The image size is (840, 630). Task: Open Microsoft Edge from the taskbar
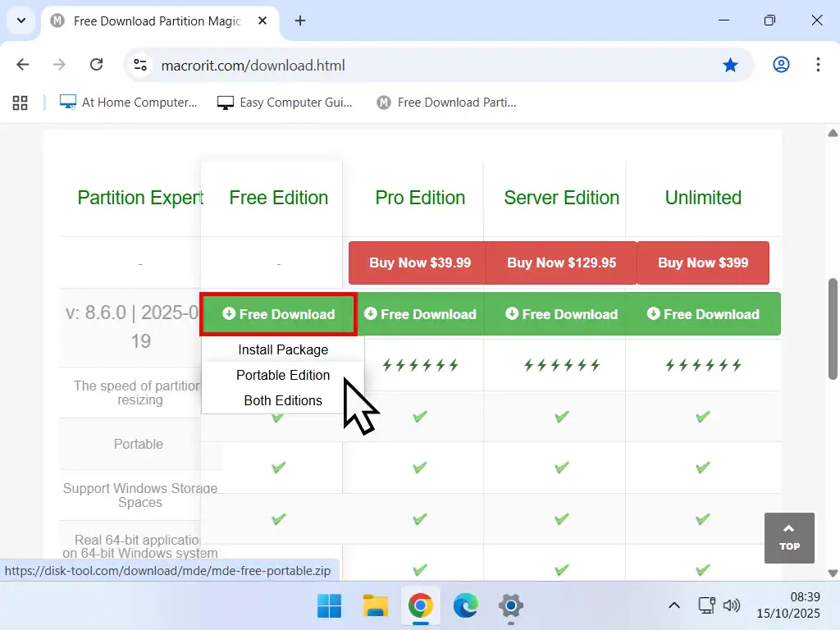[x=466, y=606]
